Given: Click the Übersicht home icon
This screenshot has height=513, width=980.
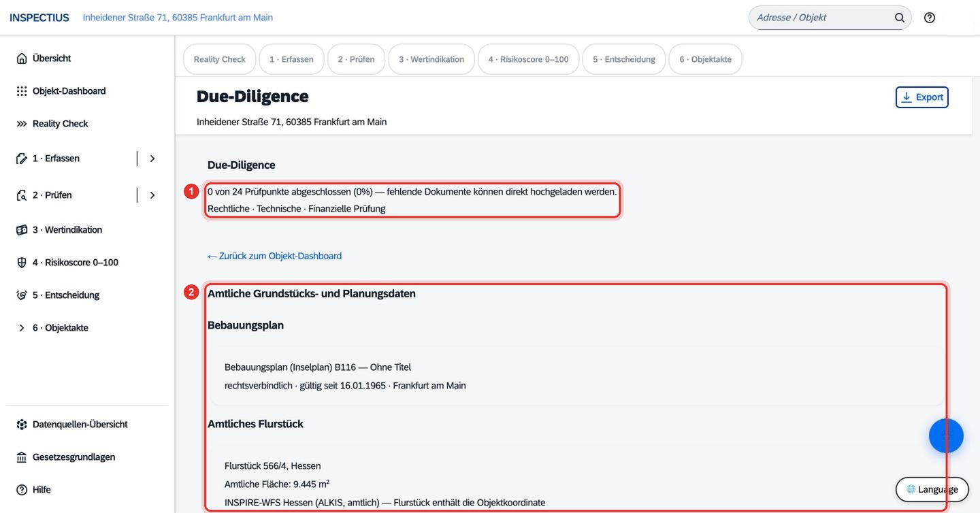Looking at the screenshot, I should [22, 59].
